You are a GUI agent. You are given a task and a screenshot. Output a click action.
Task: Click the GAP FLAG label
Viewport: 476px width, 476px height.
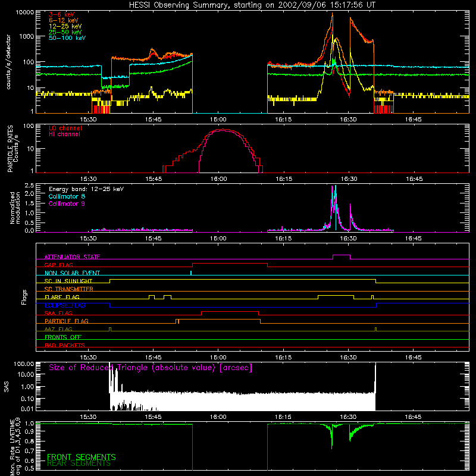[58, 265]
